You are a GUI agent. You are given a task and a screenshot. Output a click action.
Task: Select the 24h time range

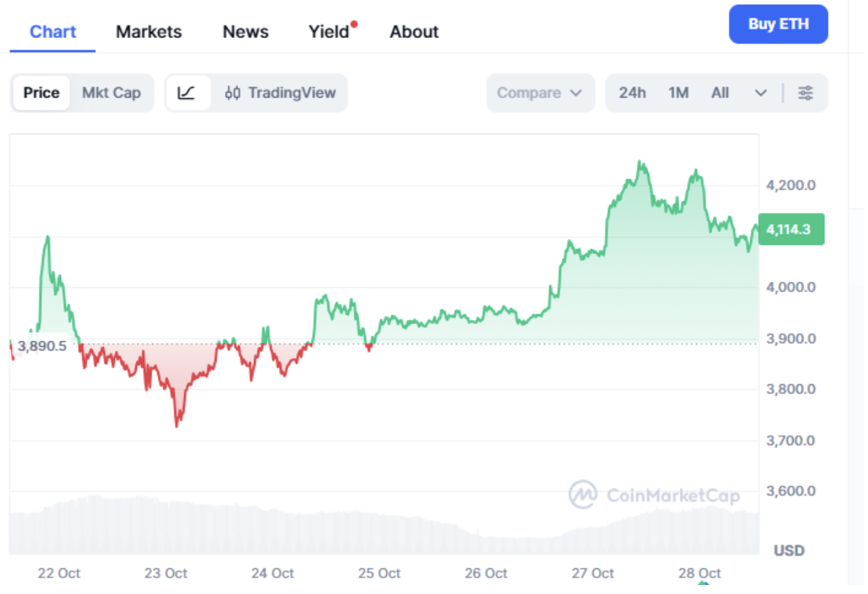(632, 93)
